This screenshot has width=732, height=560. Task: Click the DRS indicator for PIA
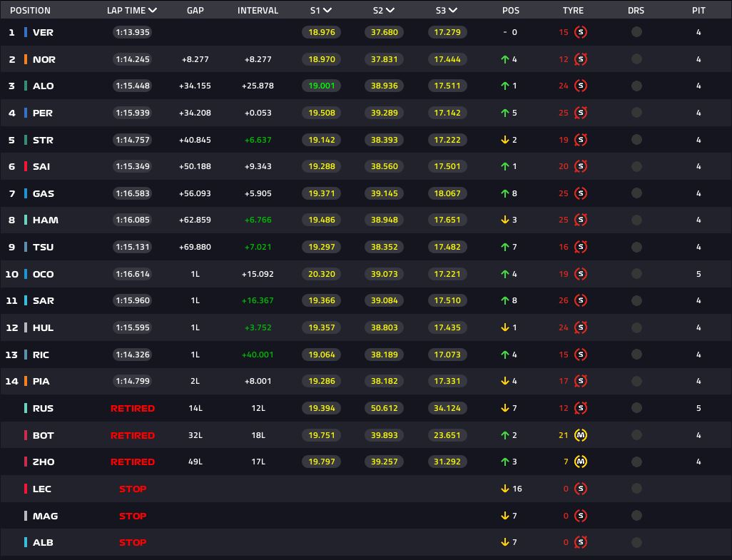point(636,381)
